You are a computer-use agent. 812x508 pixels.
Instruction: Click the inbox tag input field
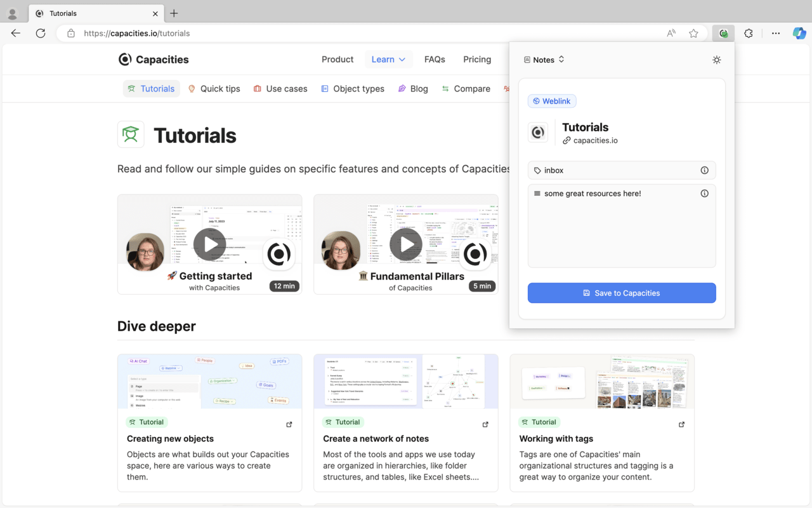(622, 170)
